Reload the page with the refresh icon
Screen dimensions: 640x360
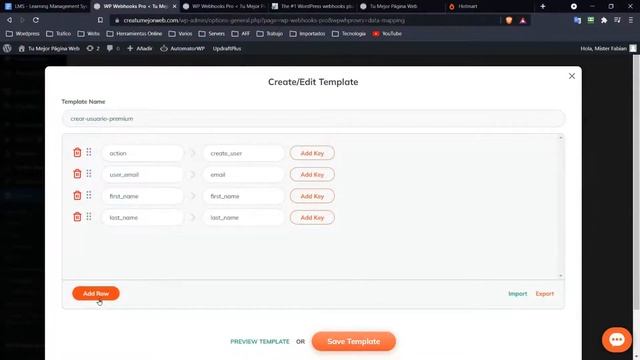click(36, 20)
